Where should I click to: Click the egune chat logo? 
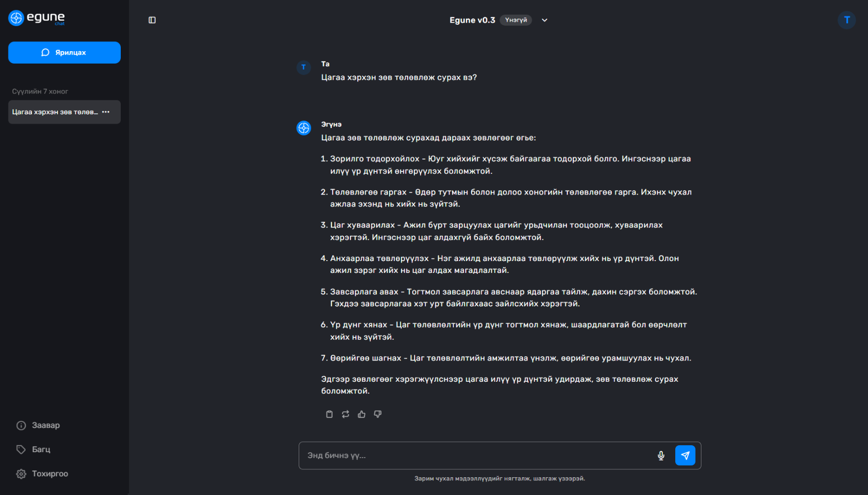(37, 18)
